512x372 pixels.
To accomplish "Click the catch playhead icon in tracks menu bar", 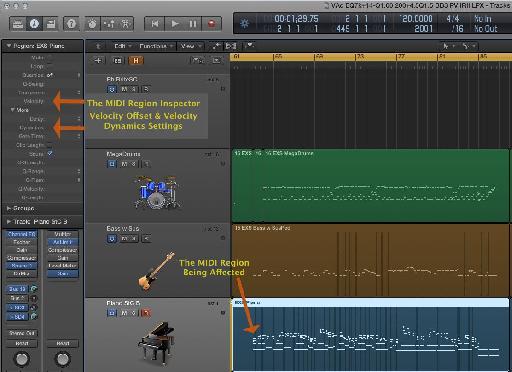I will click(250, 46).
